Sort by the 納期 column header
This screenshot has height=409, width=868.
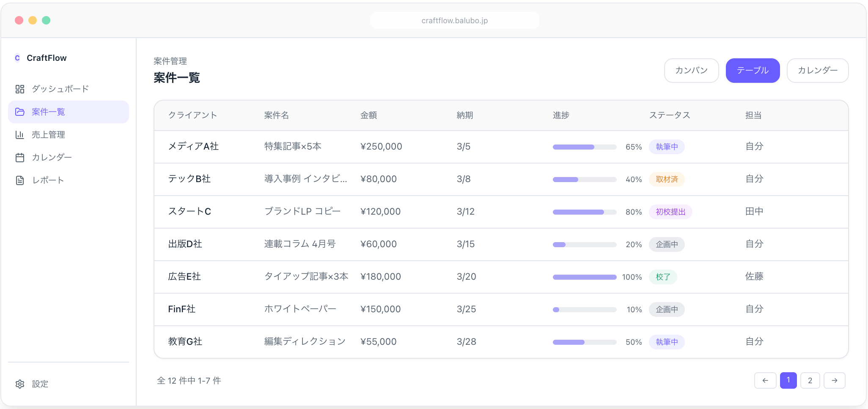tap(465, 115)
